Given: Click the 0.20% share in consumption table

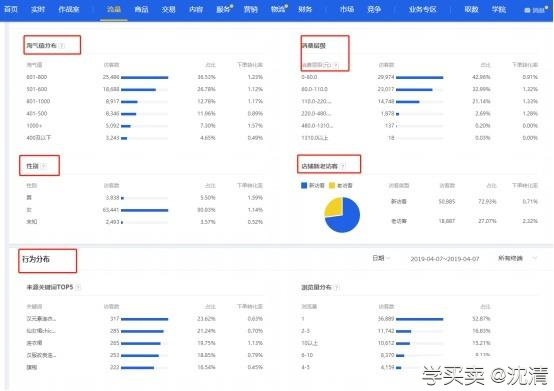Looking at the screenshot, I should coord(483,126).
